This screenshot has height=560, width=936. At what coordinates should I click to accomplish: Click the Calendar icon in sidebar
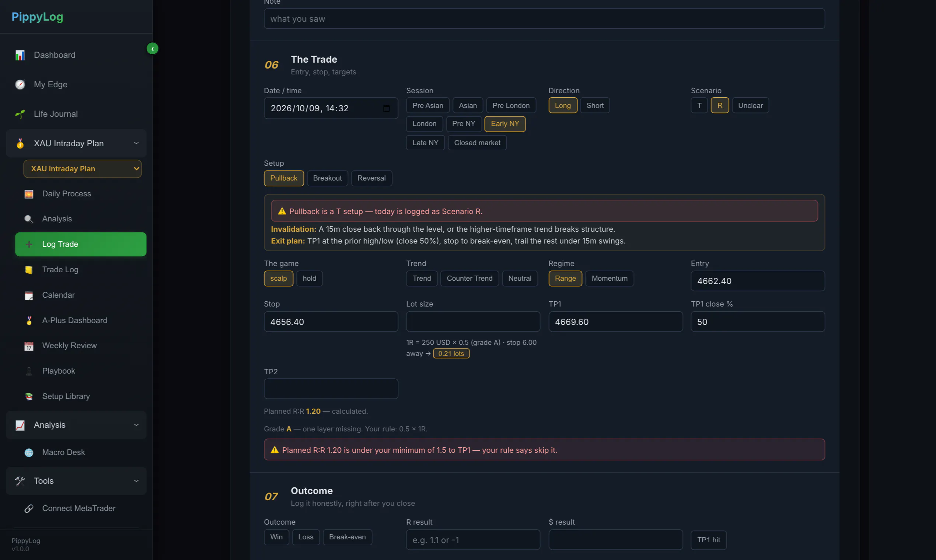29,295
